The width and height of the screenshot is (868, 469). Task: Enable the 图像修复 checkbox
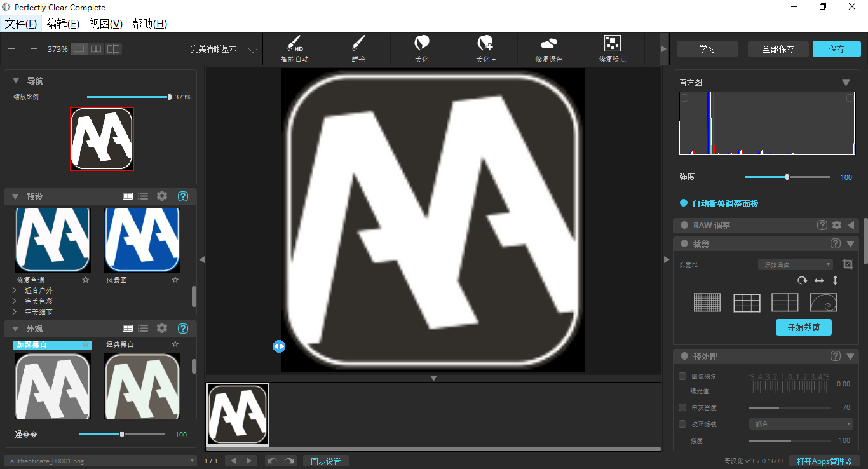point(682,376)
